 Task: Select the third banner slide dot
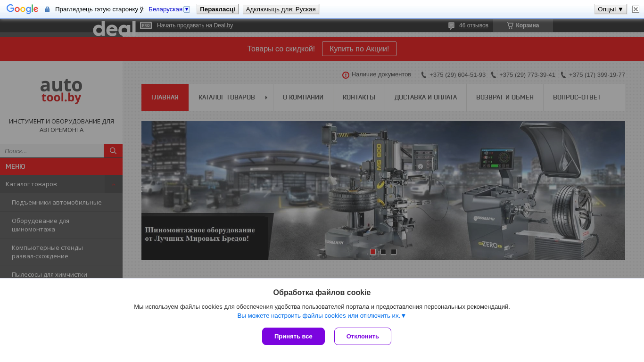coord(394,252)
